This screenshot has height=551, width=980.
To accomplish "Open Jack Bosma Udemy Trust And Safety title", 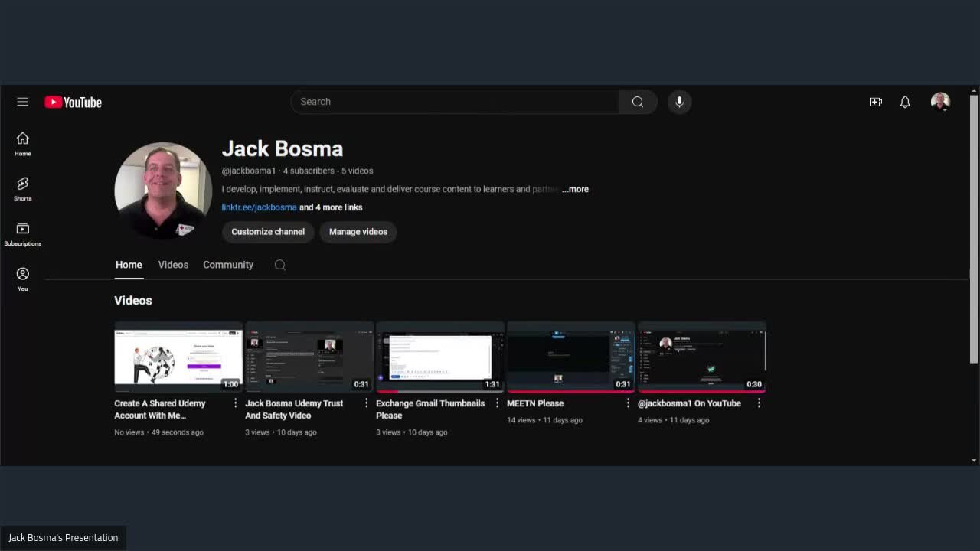I will (294, 409).
